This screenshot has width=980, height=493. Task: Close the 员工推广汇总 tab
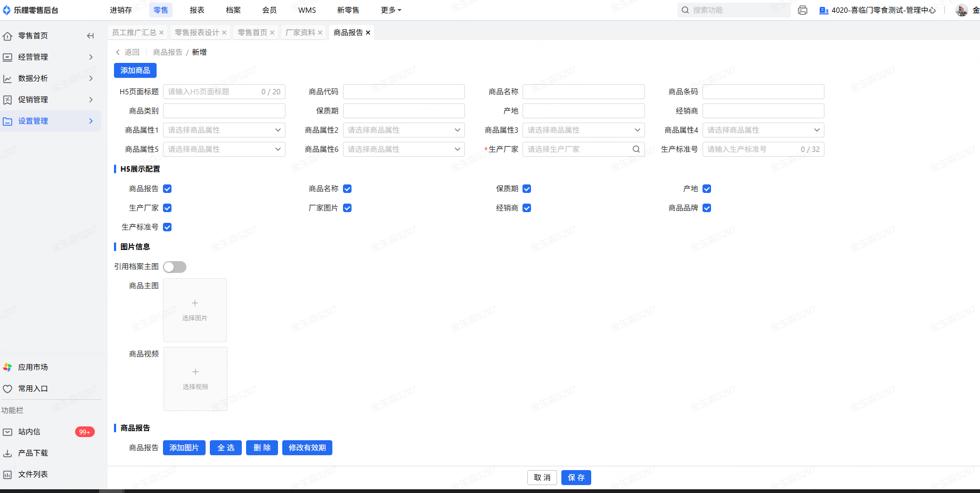pos(161,33)
